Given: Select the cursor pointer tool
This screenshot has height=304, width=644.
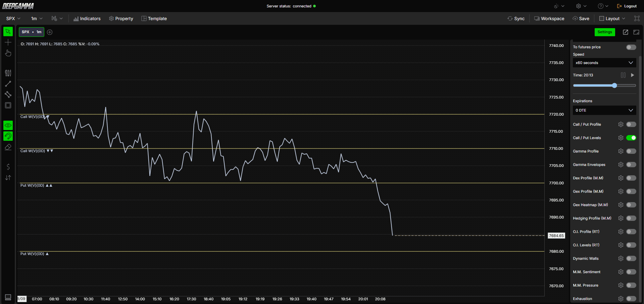Looking at the screenshot, I should coord(8,32).
